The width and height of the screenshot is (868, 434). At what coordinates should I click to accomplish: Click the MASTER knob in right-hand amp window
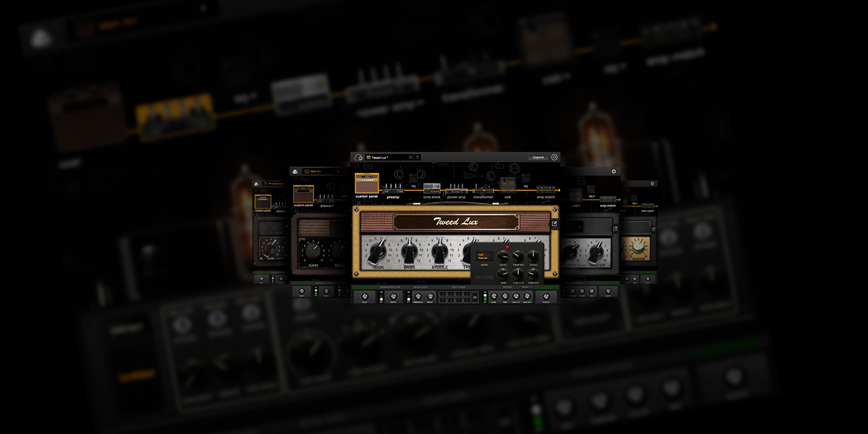pos(596,251)
